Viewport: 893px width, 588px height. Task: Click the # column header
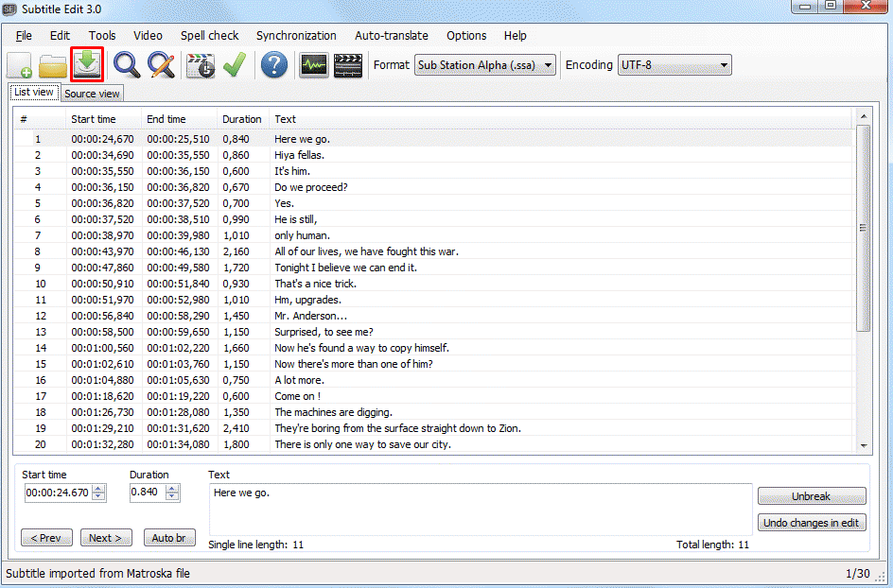click(x=40, y=119)
